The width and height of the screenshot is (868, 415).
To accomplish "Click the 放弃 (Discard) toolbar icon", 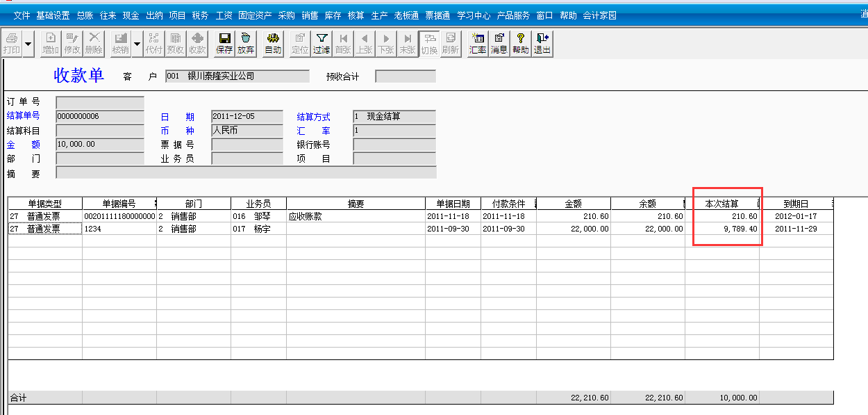I will coord(246,43).
